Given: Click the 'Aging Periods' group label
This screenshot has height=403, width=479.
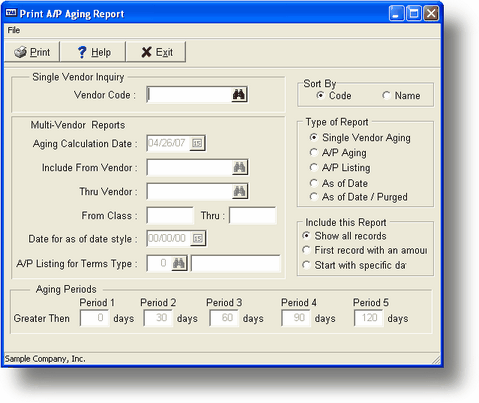Looking at the screenshot, I should (x=66, y=289).
